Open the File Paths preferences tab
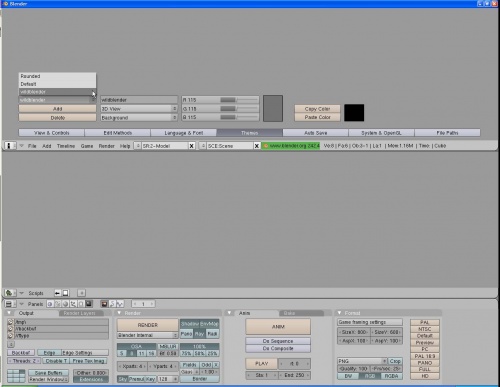Screen dimensions: 500x387 coord(447,133)
